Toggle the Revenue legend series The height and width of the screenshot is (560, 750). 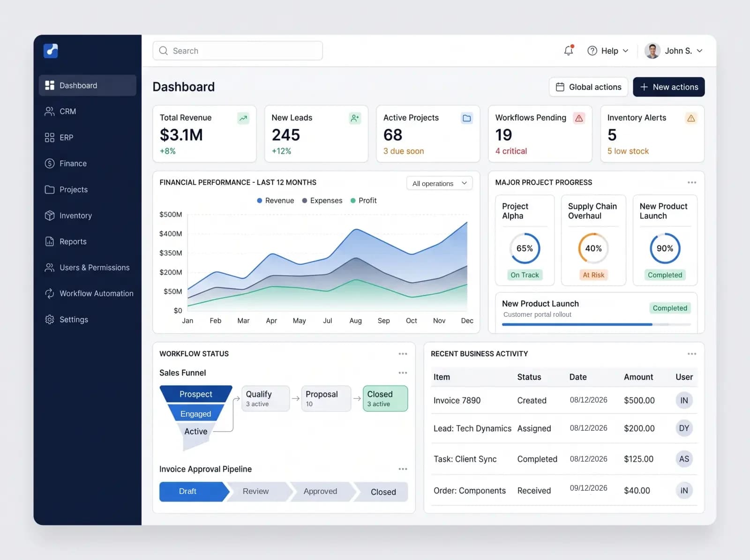[276, 201]
